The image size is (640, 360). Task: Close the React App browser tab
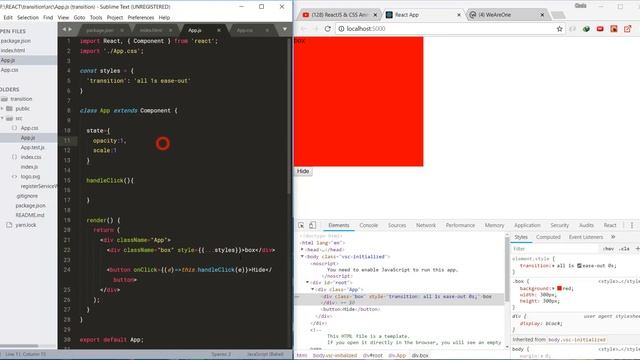[459, 15]
